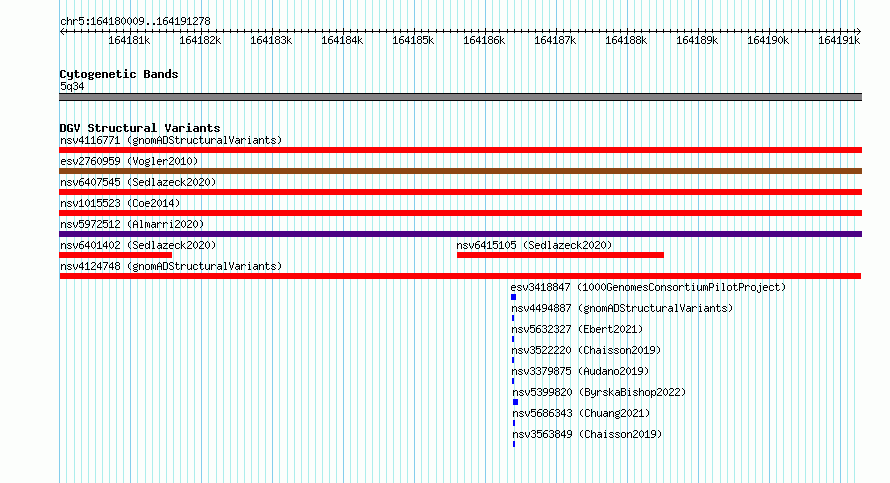Open the nsv5399820 ByrskaBishop2022 variant label
The height and width of the screenshot is (483, 890).
click(x=599, y=392)
